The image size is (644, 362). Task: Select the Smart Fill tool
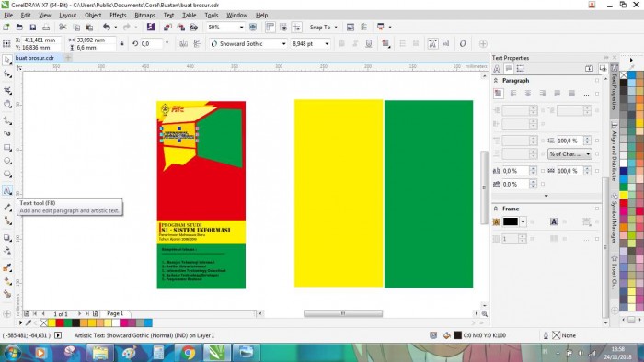tap(7, 294)
